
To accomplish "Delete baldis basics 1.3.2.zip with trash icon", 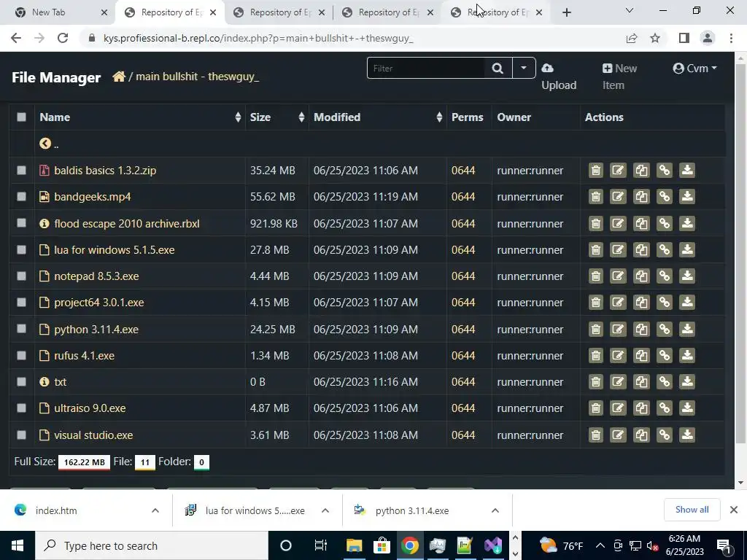I will [x=595, y=171].
